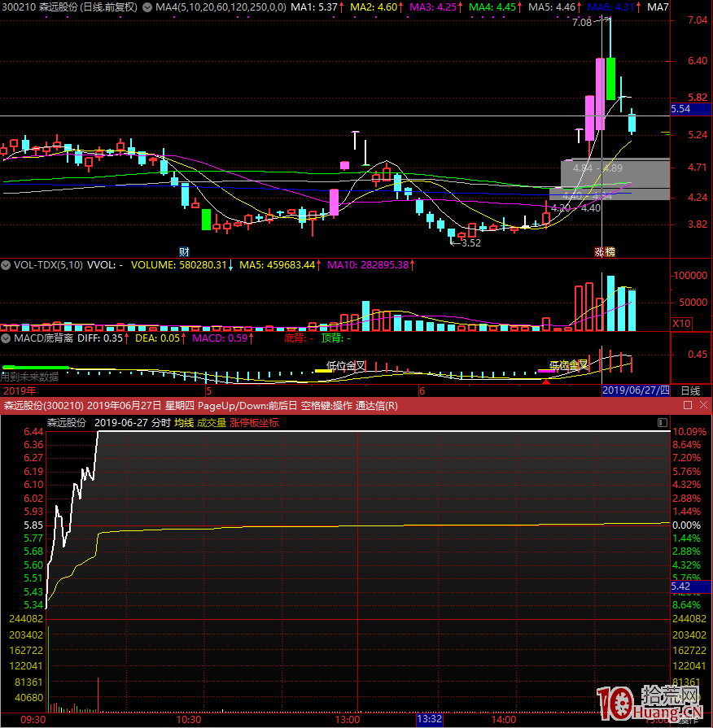
Task: Click the 财 financial marker icon
Action: [184, 251]
